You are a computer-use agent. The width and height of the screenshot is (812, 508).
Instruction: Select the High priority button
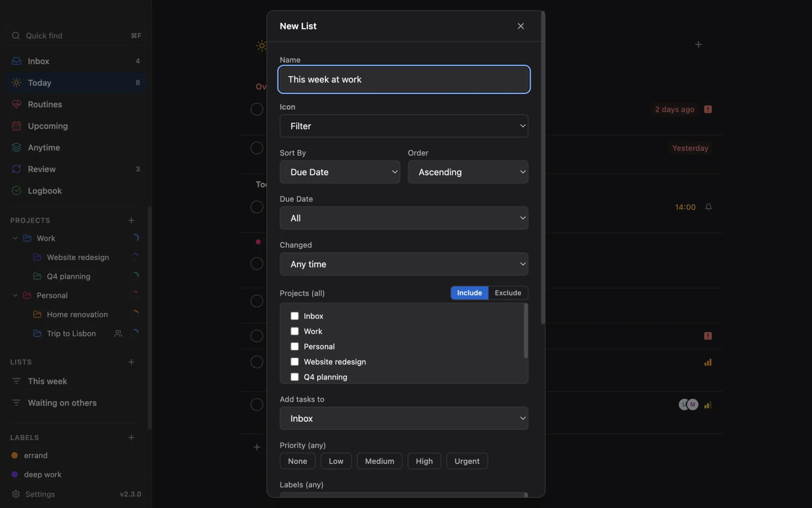[x=424, y=461]
